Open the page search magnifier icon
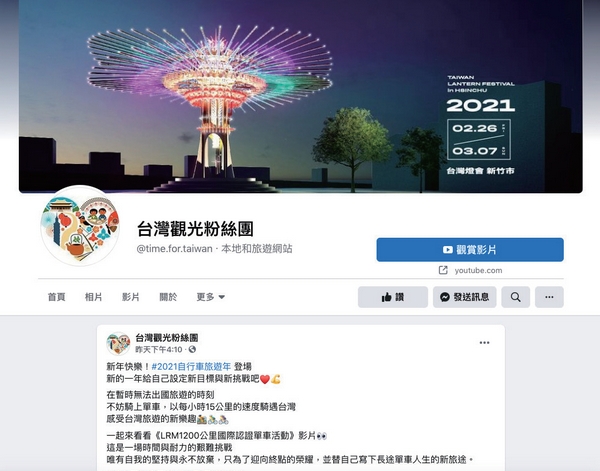The image size is (600, 471). [x=515, y=297]
